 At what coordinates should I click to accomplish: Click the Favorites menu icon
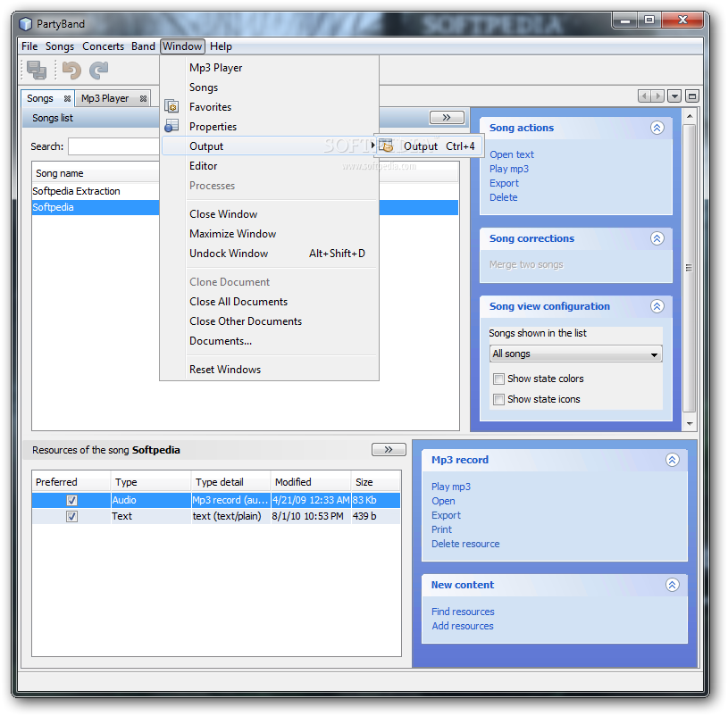coord(172,107)
